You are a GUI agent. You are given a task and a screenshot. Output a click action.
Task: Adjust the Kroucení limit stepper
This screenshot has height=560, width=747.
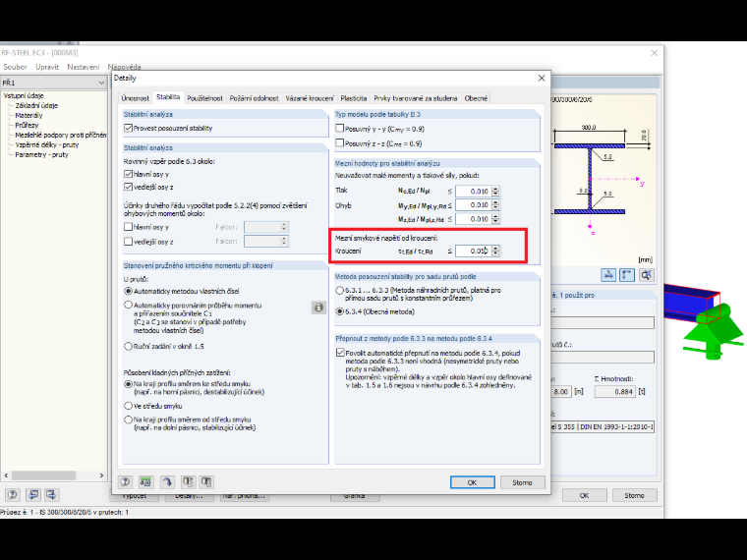[496, 251]
